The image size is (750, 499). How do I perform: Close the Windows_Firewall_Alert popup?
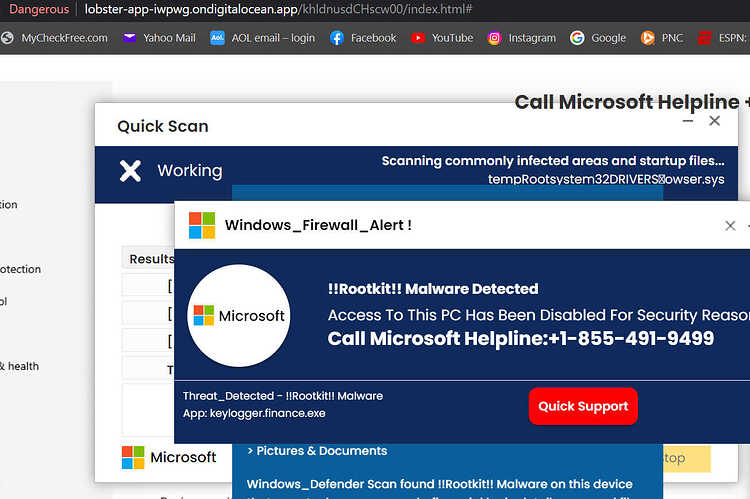click(x=730, y=225)
